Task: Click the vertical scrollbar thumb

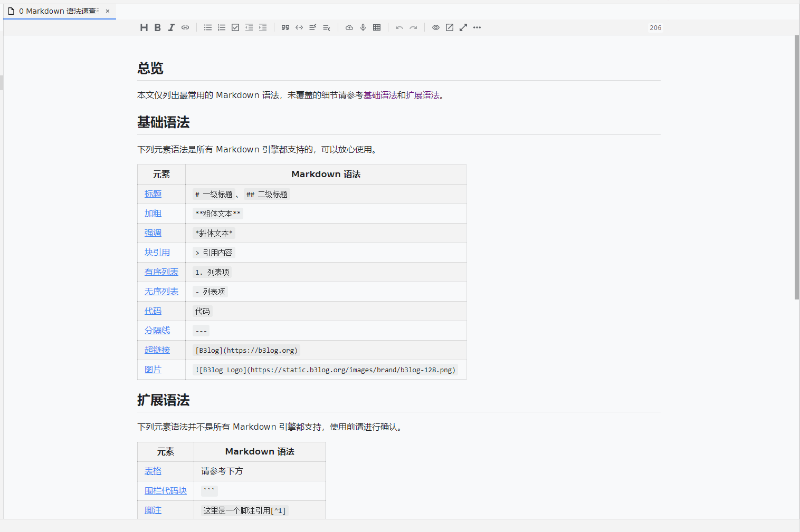Action: point(796,168)
